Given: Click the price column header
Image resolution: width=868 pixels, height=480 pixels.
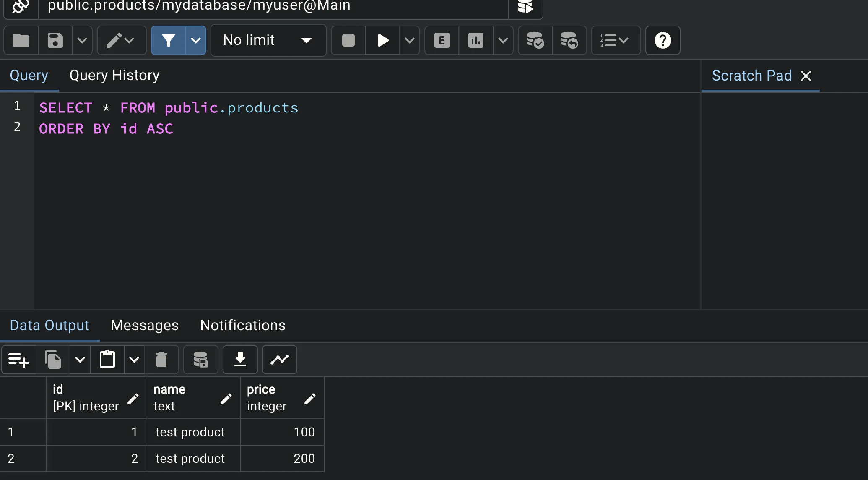Looking at the screenshot, I should pyautogui.click(x=282, y=398).
